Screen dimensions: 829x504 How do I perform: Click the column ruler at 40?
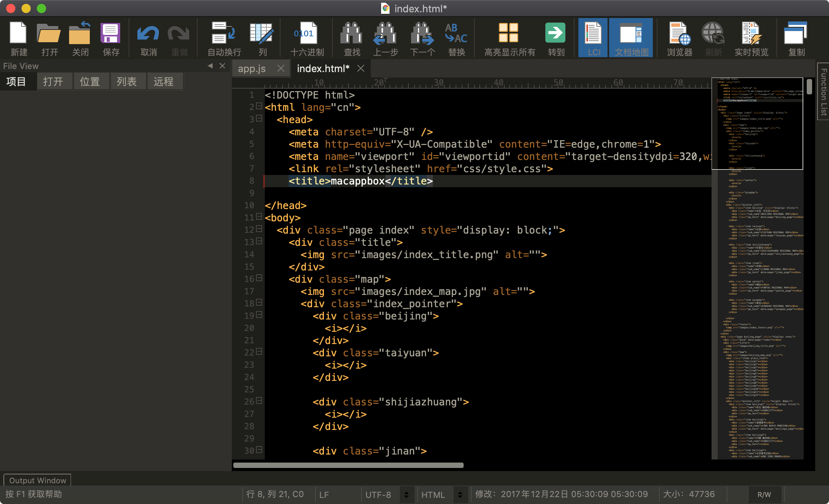pyautogui.click(x=498, y=82)
